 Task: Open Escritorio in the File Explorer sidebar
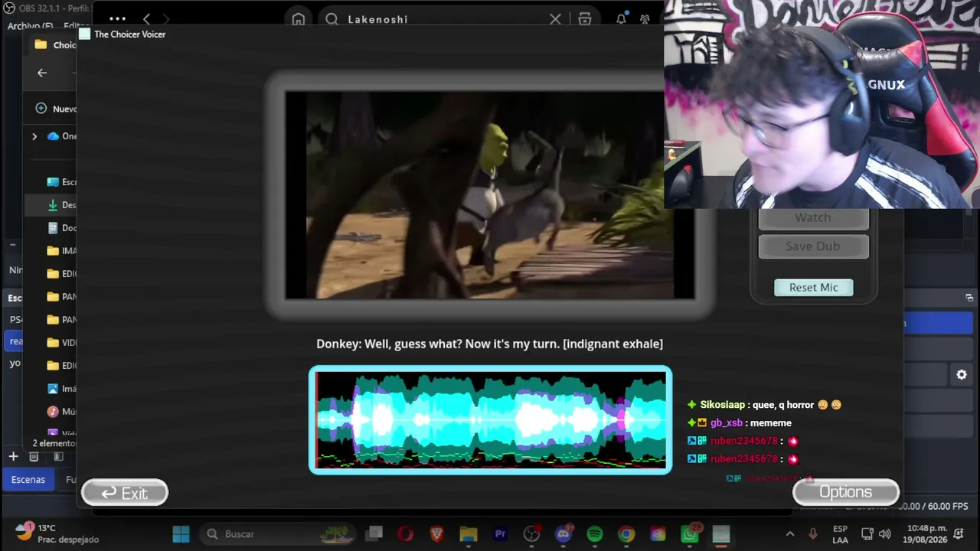pos(62,182)
